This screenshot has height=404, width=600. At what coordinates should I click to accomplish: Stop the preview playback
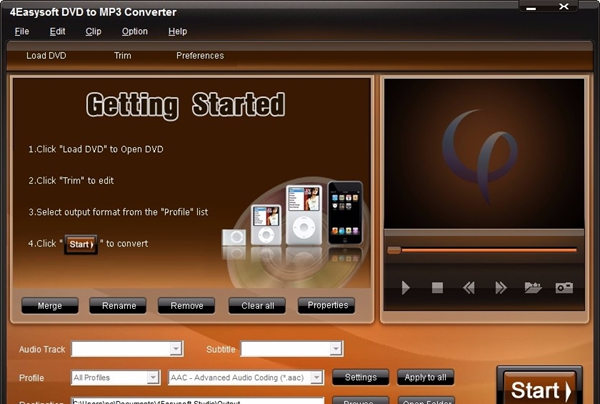pos(437,288)
